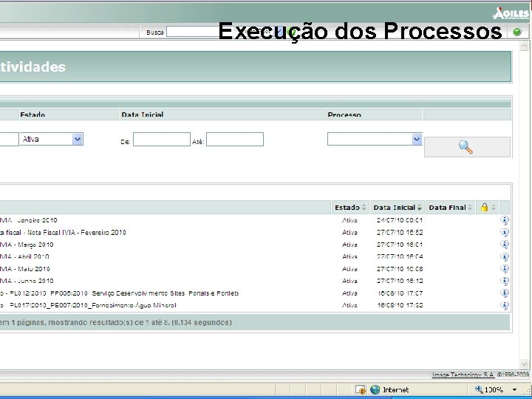Image resolution: width=532 pixels, height=399 pixels.
Task: Click the De: start date field
Action: click(162, 140)
